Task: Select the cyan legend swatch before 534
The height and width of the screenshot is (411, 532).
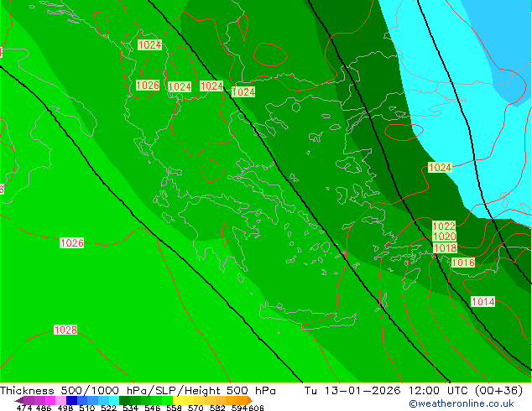Action: coord(114,400)
